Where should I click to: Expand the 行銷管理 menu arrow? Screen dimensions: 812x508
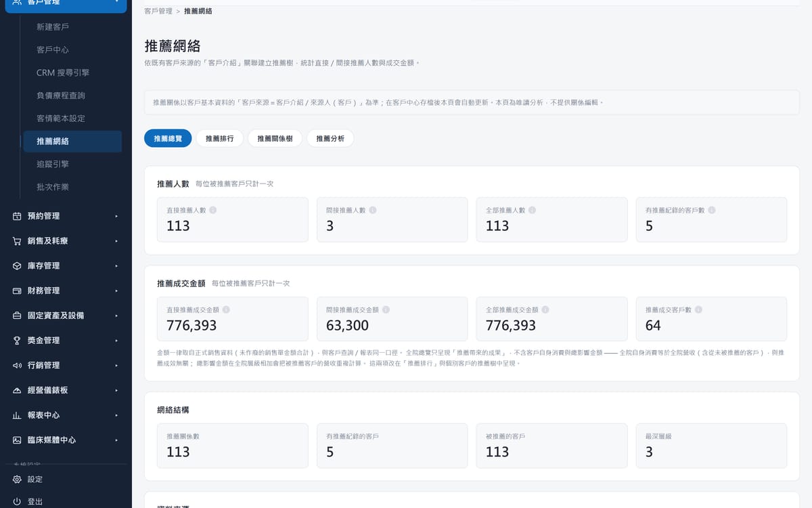[116, 365]
